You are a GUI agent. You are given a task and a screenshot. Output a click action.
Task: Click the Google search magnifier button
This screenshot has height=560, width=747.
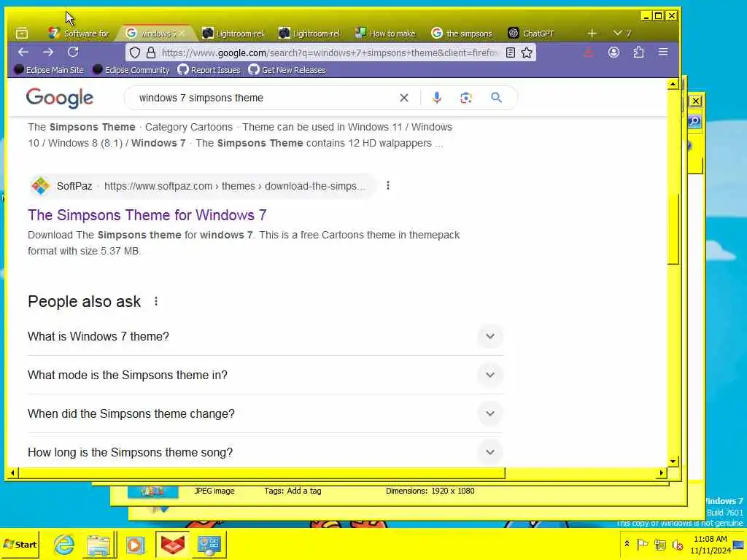496,98
